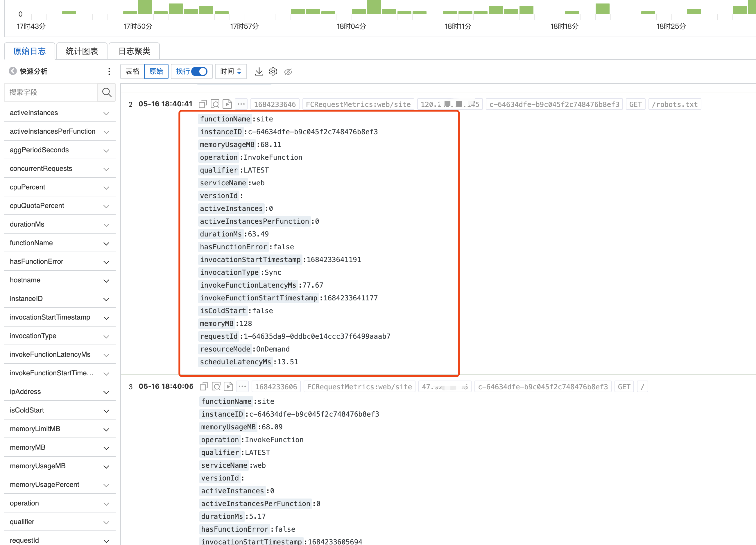Expand the hasFunctionError field

coord(106,262)
